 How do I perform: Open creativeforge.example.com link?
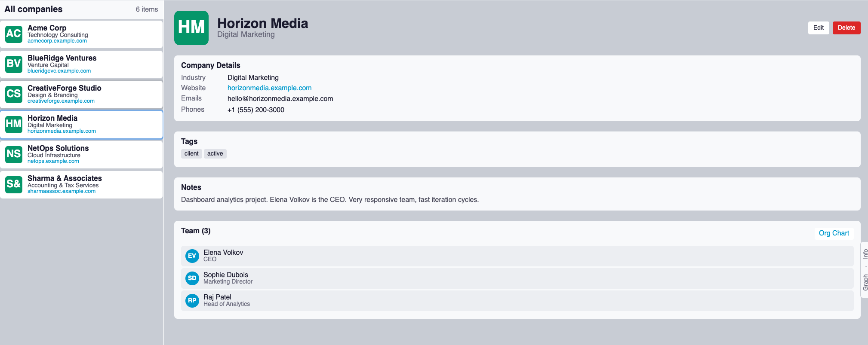coord(61,101)
